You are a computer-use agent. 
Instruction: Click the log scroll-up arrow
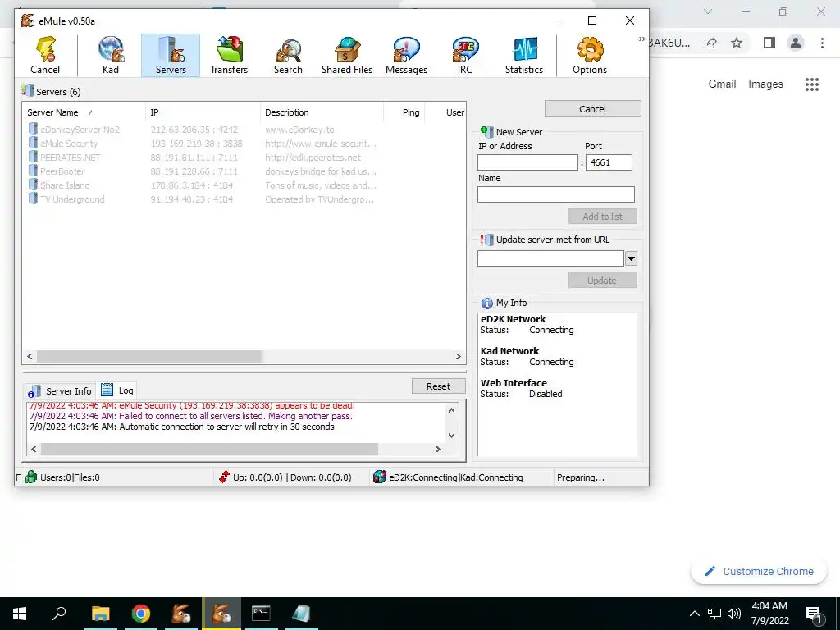[x=451, y=410]
